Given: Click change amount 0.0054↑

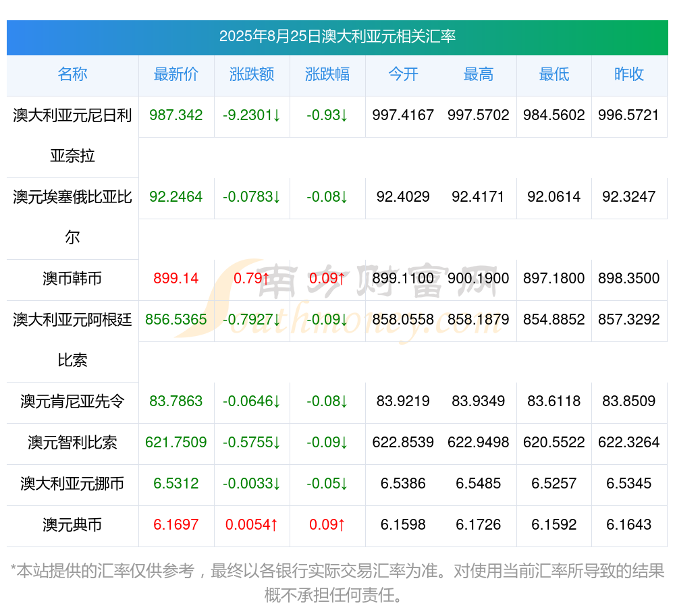Looking at the screenshot, I should click(x=252, y=525).
